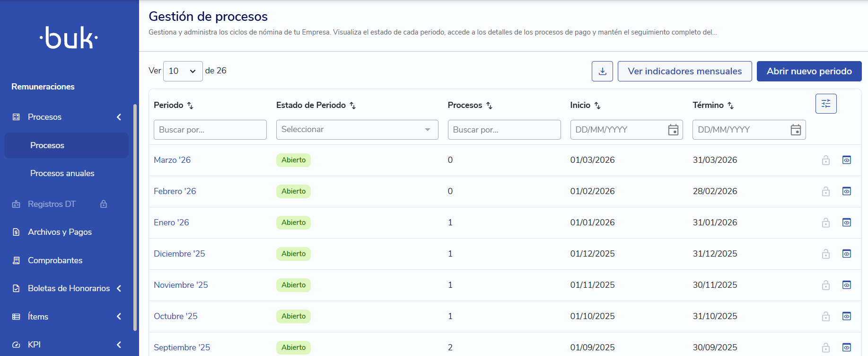
Task: Click Abierto badge in Marzo '26 row
Action: (x=293, y=160)
